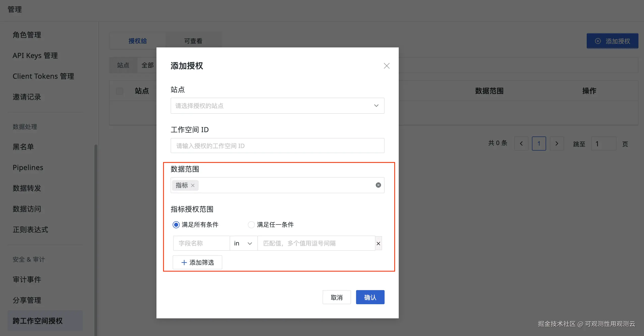Go to next page arrow
The image size is (644, 336).
coord(557,144)
